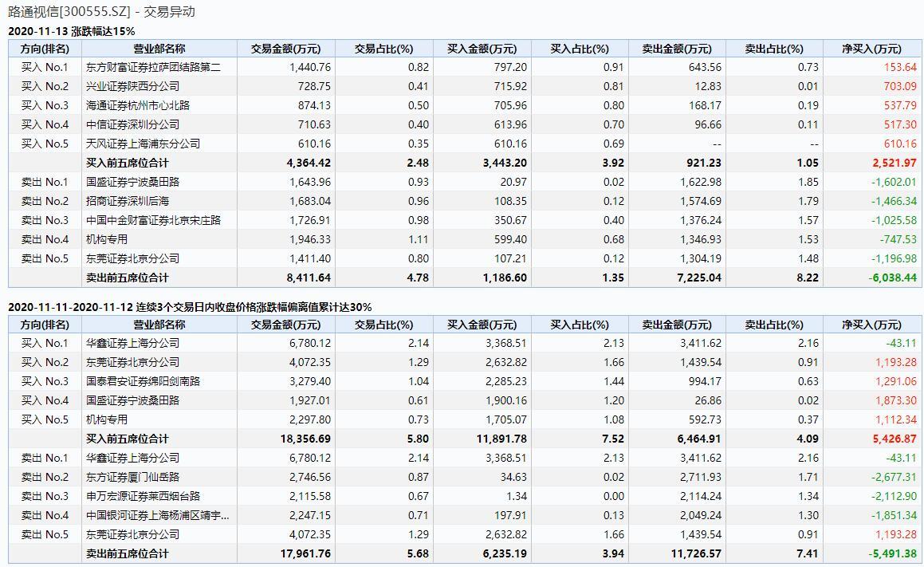Select 天风证券上海浦东分公司 row
This screenshot has height=567, width=924.
(464, 144)
